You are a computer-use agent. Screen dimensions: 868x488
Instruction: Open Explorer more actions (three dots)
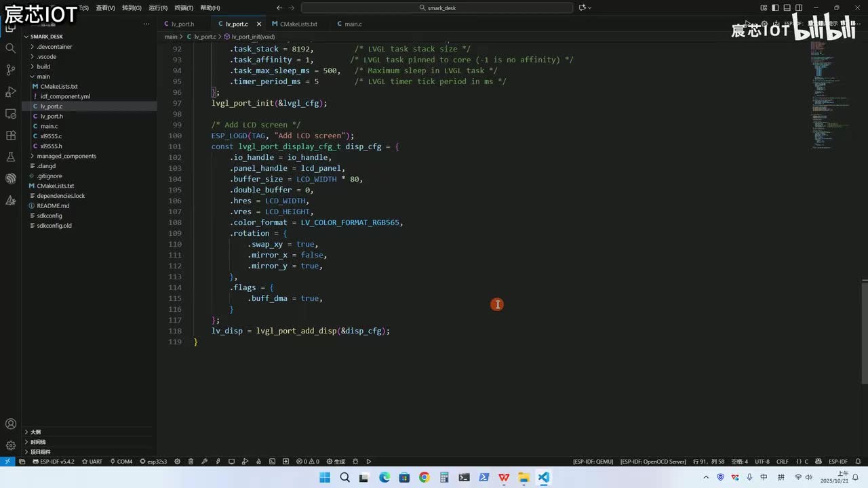(x=146, y=24)
